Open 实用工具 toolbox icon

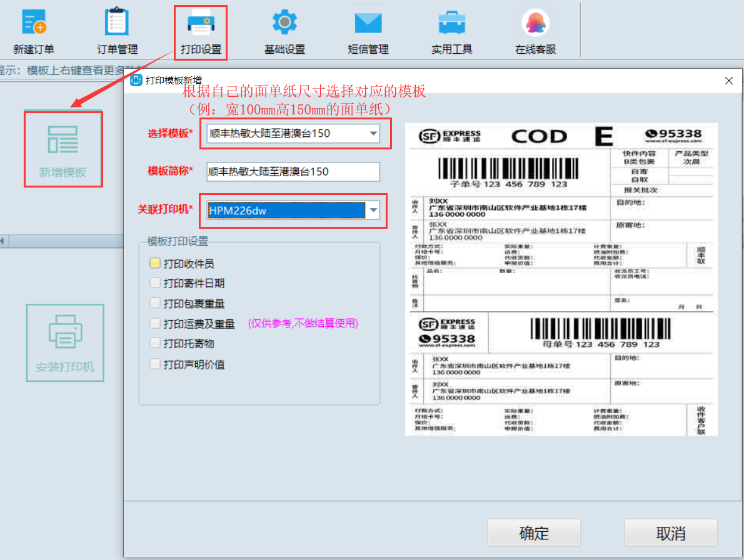[x=451, y=22]
